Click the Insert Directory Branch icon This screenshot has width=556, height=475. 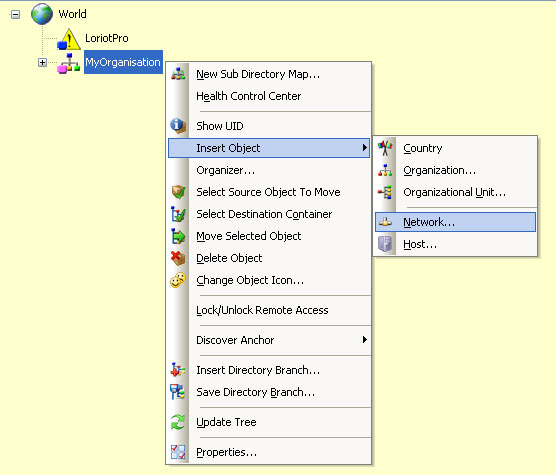(x=178, y=370)
